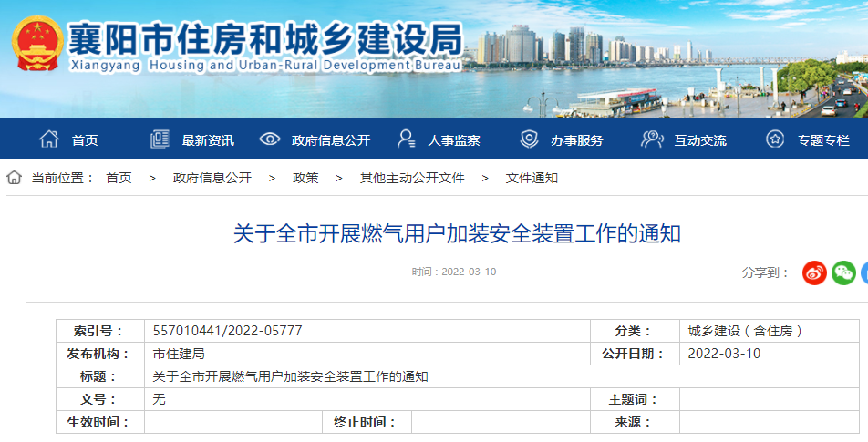Go to 政策 in the breadcrumb

pyautogui.click(x=305, y=178)
